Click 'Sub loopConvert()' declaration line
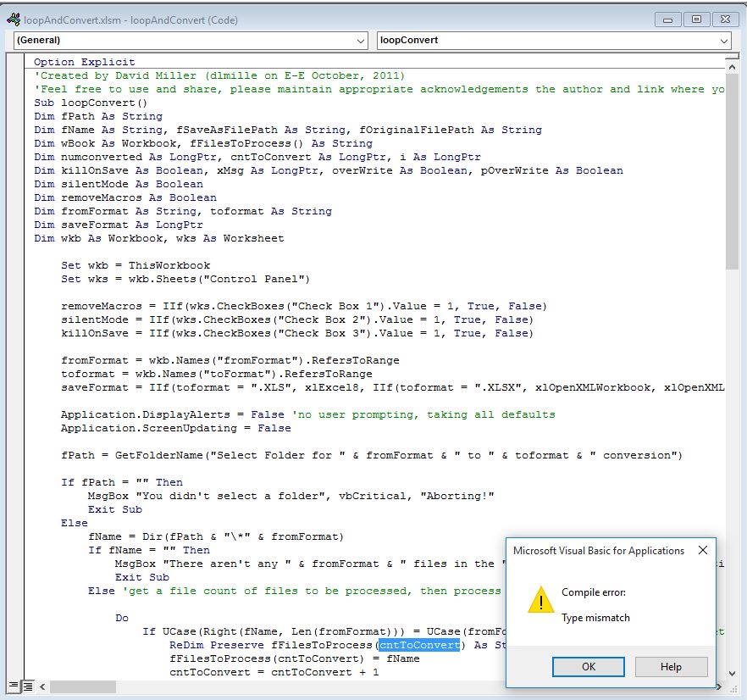The width and height of the screenshot is (747, 700). coord(91,103)
